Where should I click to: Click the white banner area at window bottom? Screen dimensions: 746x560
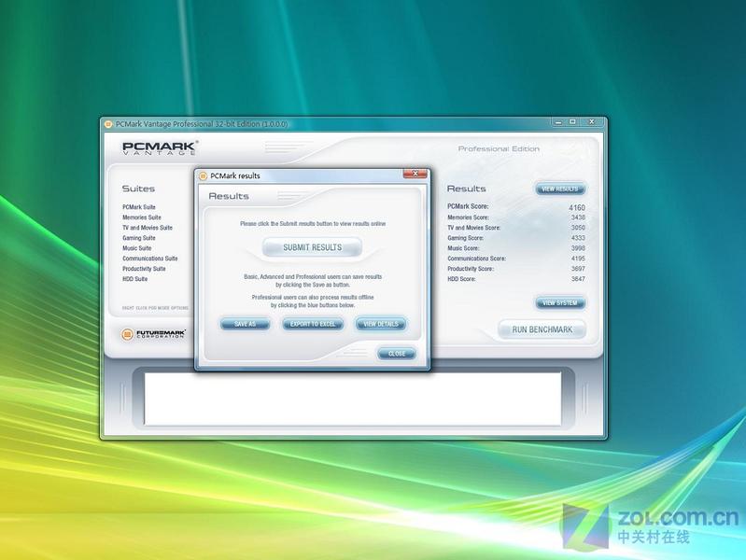pyautogui.click(x=353, y=399)
